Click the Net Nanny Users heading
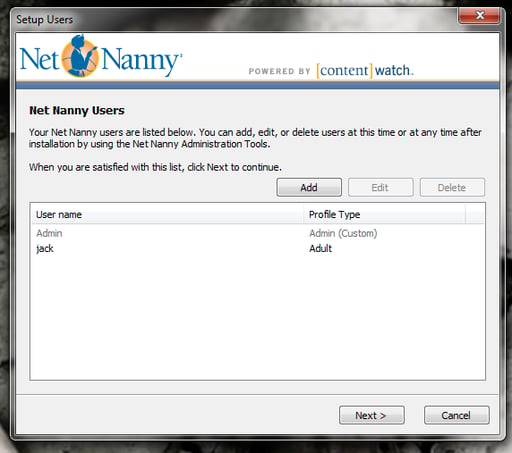The height and width of the screenshot is (453, 512). (77, 110)
